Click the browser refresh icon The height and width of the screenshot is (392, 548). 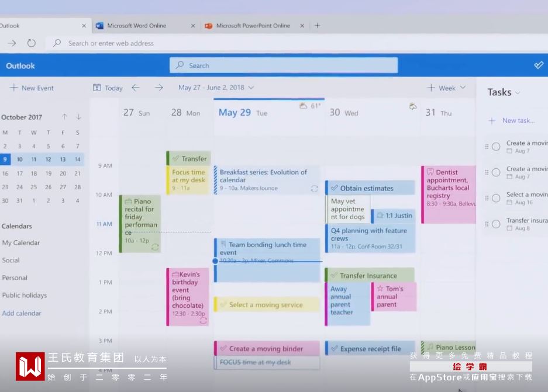click(x=32, y=43)
